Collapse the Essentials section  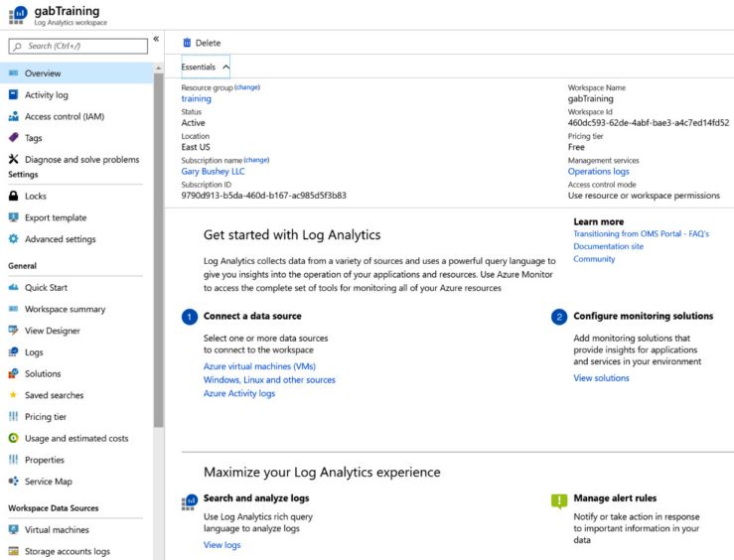pos(206,67)
